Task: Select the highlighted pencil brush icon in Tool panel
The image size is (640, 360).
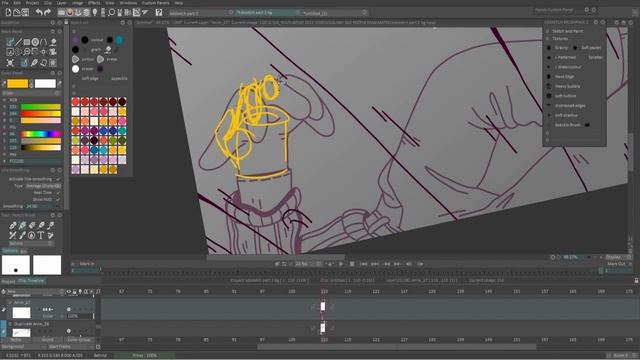Action: tap(22, 225)
